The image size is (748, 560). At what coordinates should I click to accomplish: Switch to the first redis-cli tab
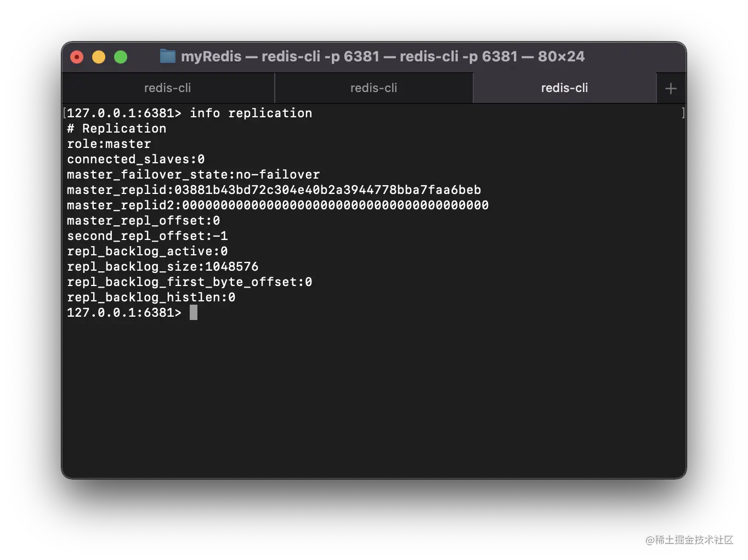tap(168, 88)
